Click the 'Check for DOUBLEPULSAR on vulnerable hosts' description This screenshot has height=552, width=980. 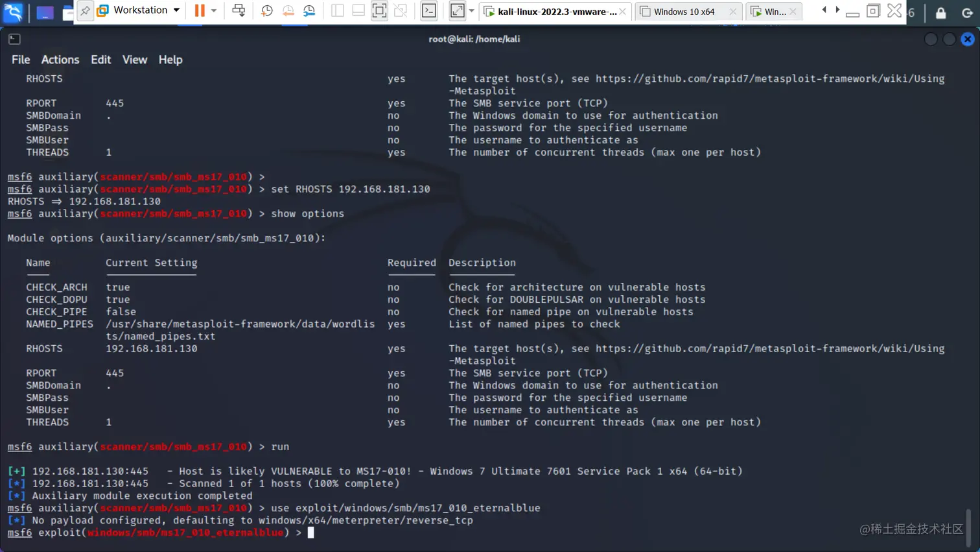tap(577, 300)
